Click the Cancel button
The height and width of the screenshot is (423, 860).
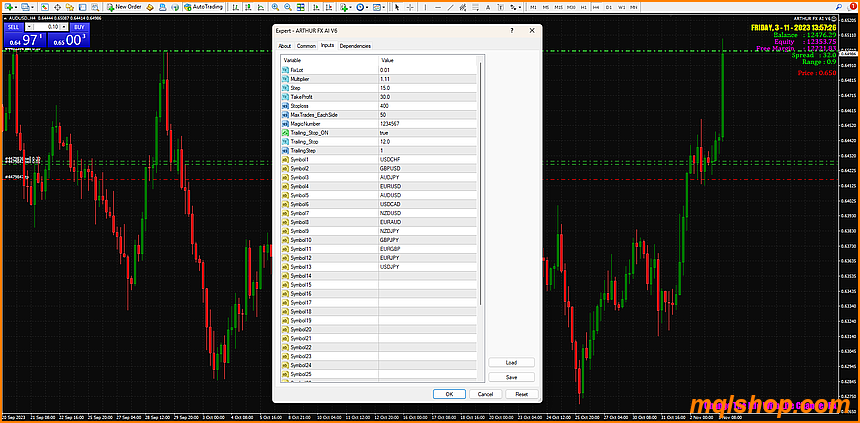[485, 394]
